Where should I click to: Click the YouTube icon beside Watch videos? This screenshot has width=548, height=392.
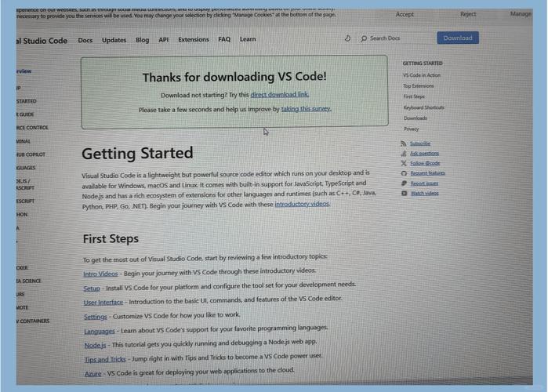403,193
